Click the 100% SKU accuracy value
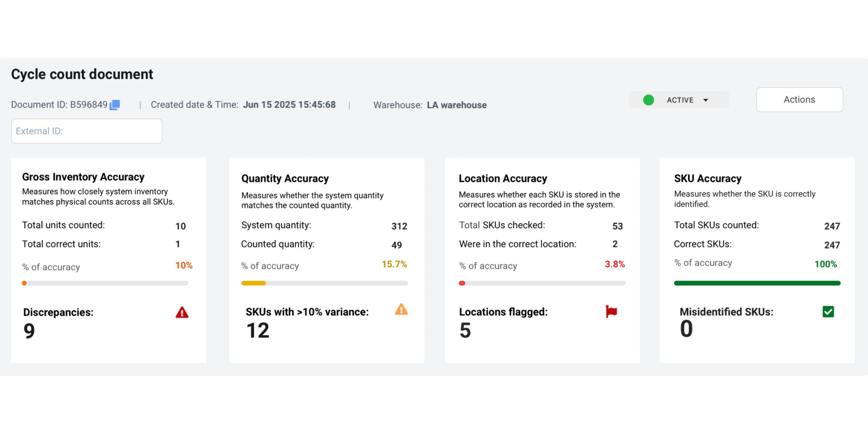 (x=826, y=264)
